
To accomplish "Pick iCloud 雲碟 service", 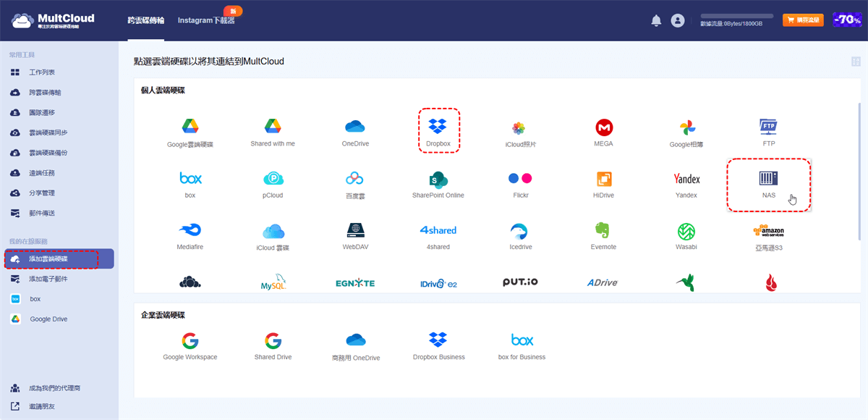I will click(x=273, y=231).
